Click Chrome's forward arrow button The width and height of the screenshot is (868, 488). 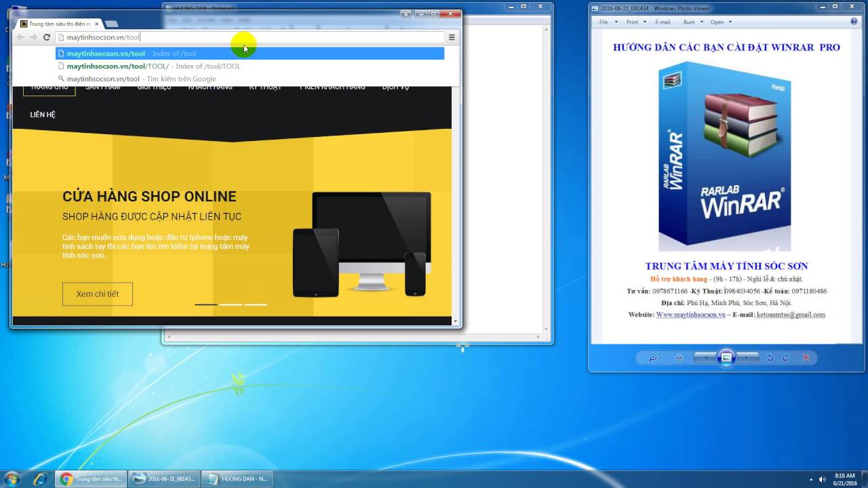(x=33, y=37)
